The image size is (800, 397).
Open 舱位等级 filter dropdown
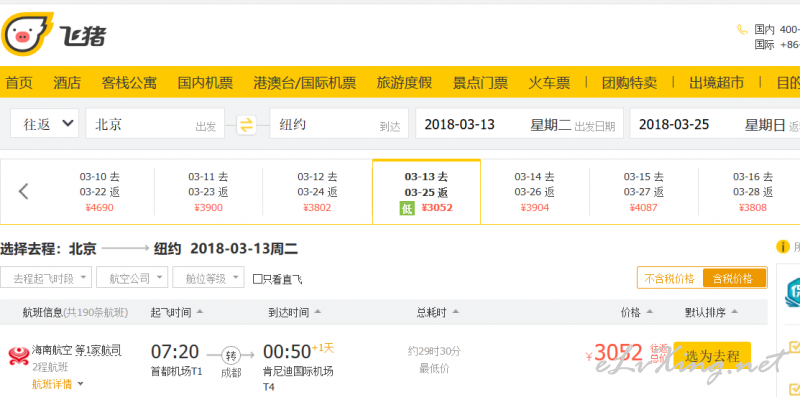pos(208,278)
